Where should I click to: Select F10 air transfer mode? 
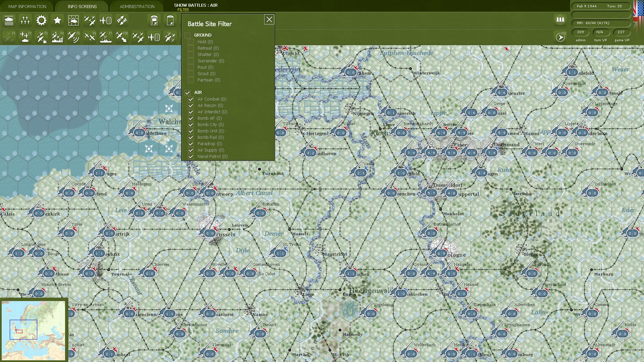pos(122,37)
